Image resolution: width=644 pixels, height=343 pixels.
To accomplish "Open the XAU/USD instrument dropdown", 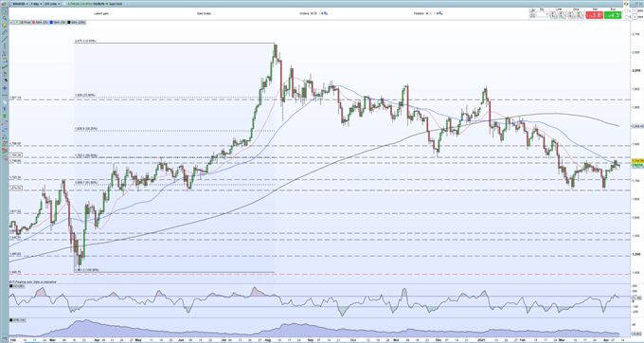I will 20,4.
